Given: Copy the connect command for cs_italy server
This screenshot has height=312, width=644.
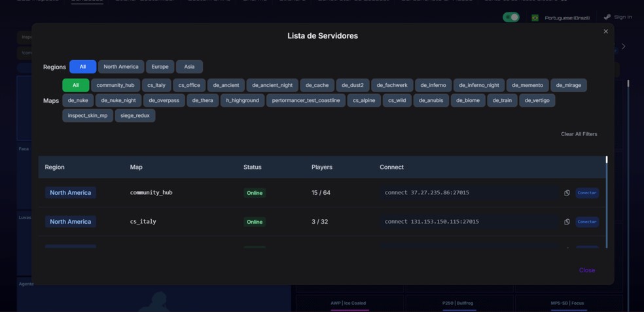Looking at the screenshot, I should [567, 222].
